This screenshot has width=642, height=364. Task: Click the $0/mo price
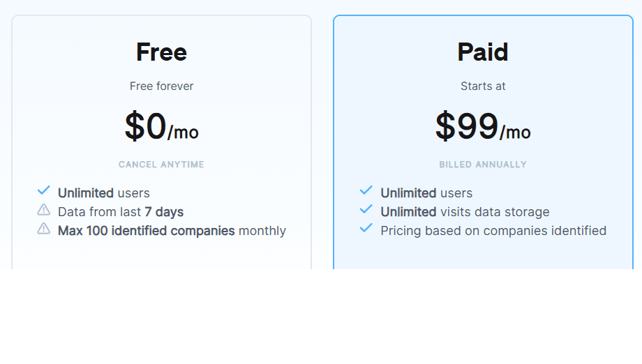(161, 127)
